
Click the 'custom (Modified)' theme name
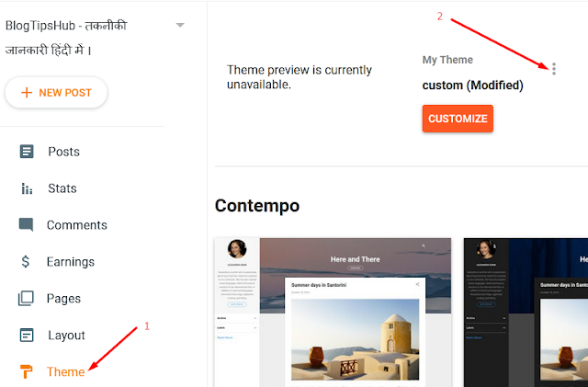(472, 85)
